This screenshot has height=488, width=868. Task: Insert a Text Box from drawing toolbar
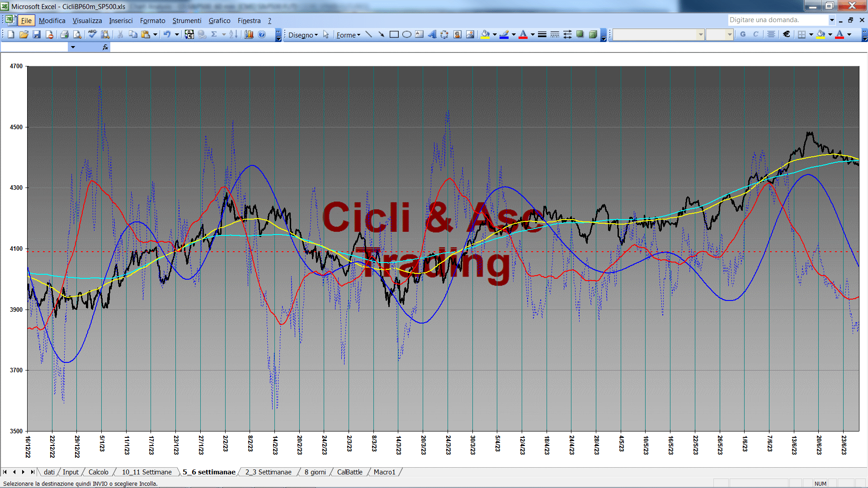(419, 34)
